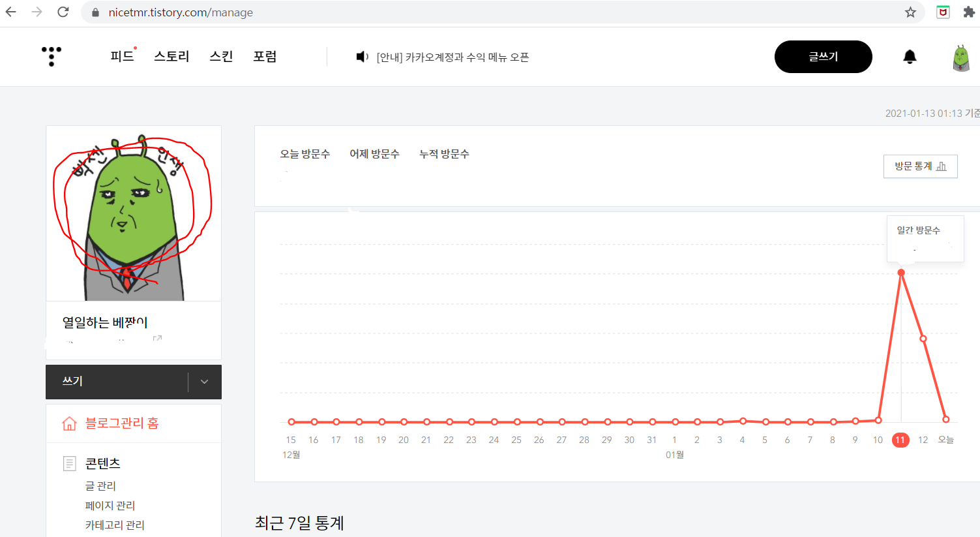
Task: Select the highlighted day 11 on the chart axis
Action: (900, 440)
